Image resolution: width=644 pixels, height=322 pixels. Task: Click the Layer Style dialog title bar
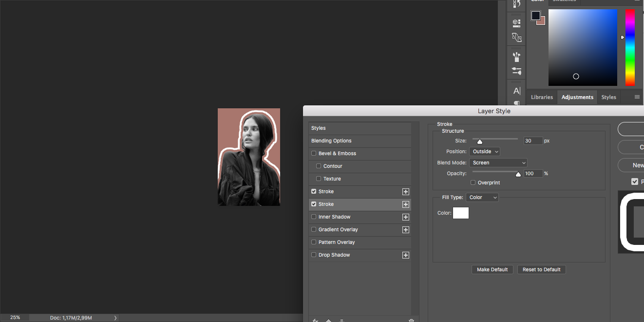coord(474,111)
